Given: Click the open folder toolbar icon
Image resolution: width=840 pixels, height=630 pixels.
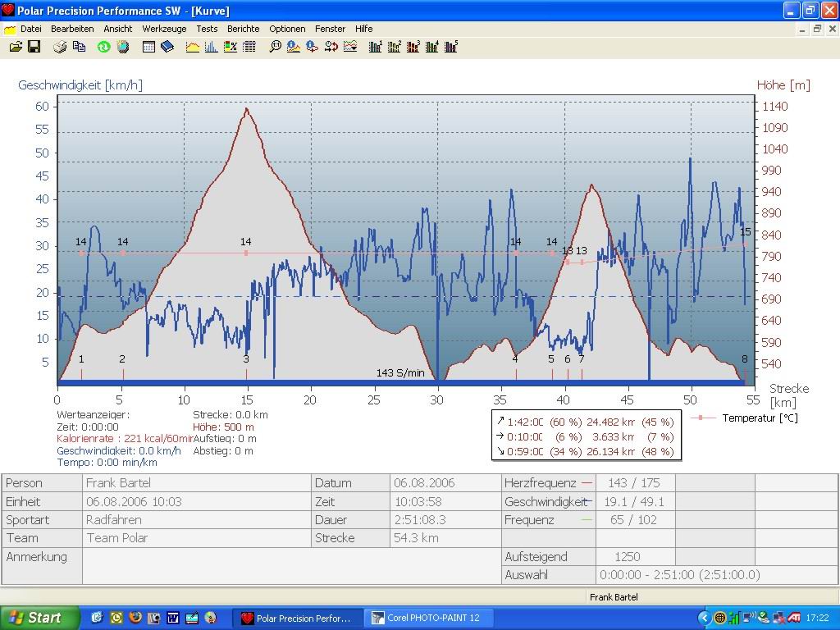Looking at the screenshot, I should click(x=16, y=47).
